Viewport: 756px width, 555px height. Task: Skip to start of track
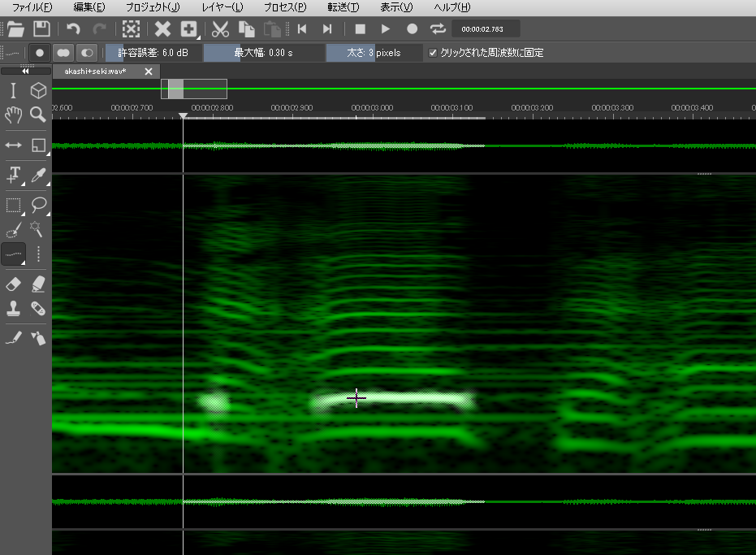pyautogui.click(x=302, y=29)
